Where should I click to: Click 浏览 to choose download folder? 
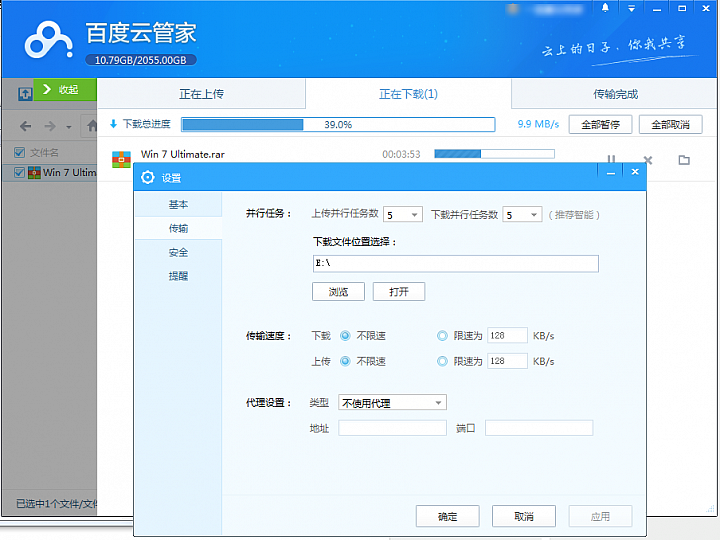(x=338, y=292)
